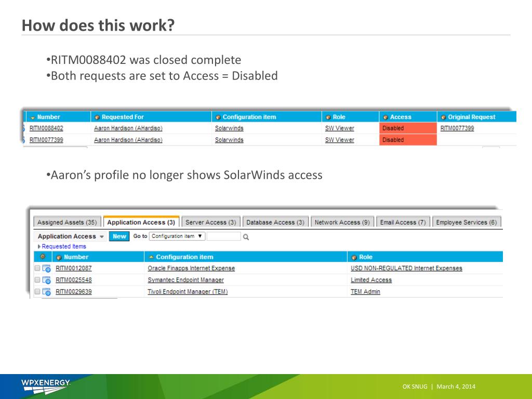Click the sort arrow beside Configuration item in the Application Access list
Screen dimensions: 532x399
point(151,257)
